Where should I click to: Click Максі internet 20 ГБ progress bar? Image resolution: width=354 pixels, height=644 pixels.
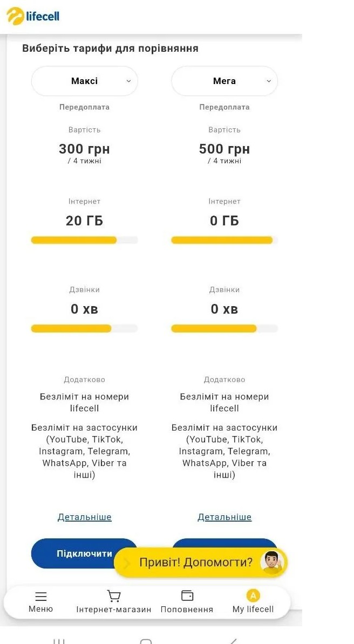point(84,240)
